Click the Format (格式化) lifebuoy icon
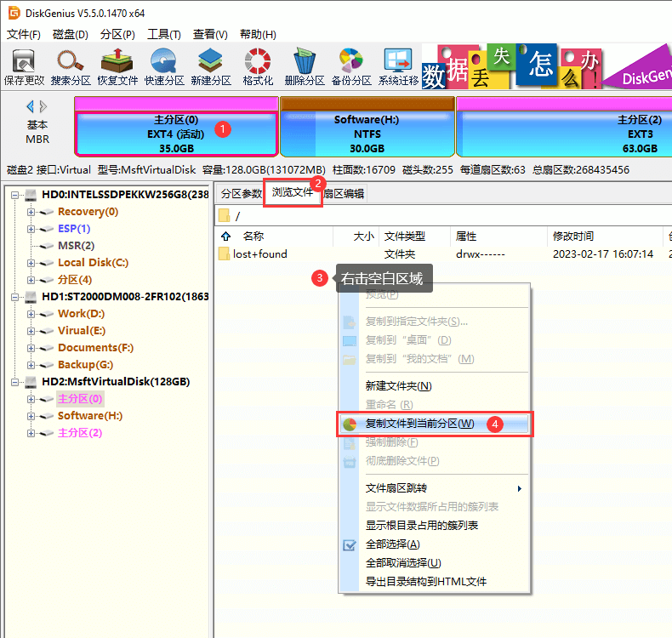This screenshot has height=638, width=672. (257, 60)
